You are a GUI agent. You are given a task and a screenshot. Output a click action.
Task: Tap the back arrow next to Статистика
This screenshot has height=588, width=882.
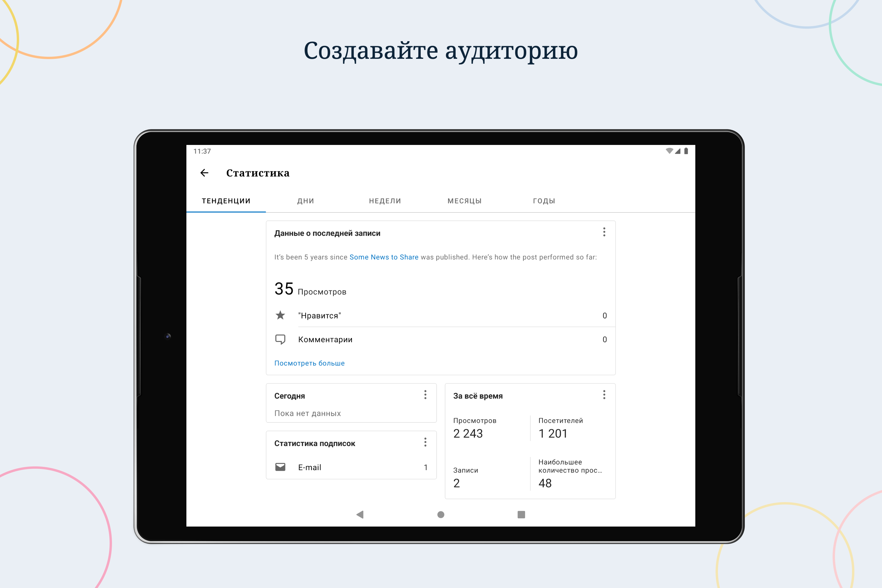pos(204,173)
